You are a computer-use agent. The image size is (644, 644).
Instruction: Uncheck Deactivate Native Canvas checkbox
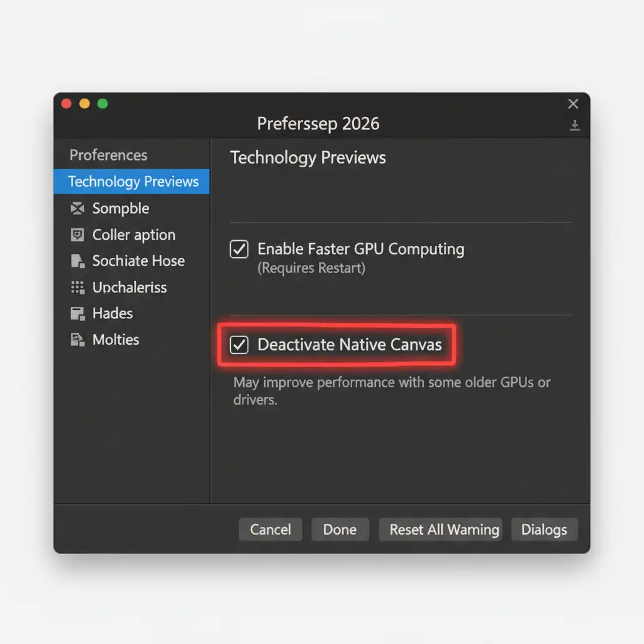click(x=239, y=345)
